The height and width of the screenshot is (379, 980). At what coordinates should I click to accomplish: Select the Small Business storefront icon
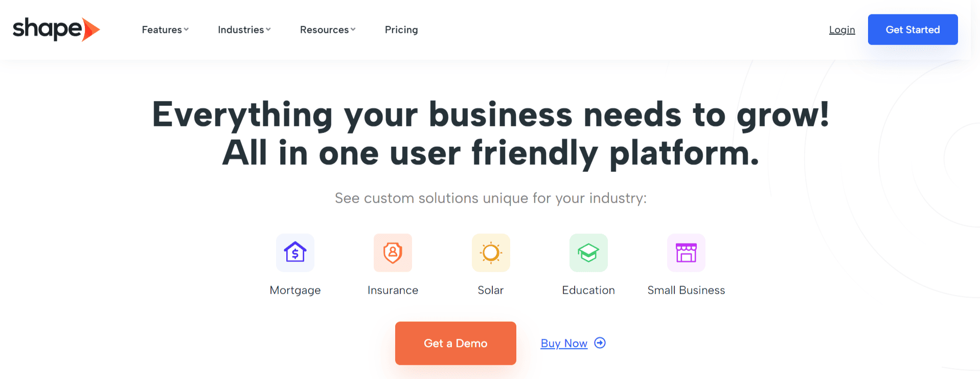click(687, 253)
